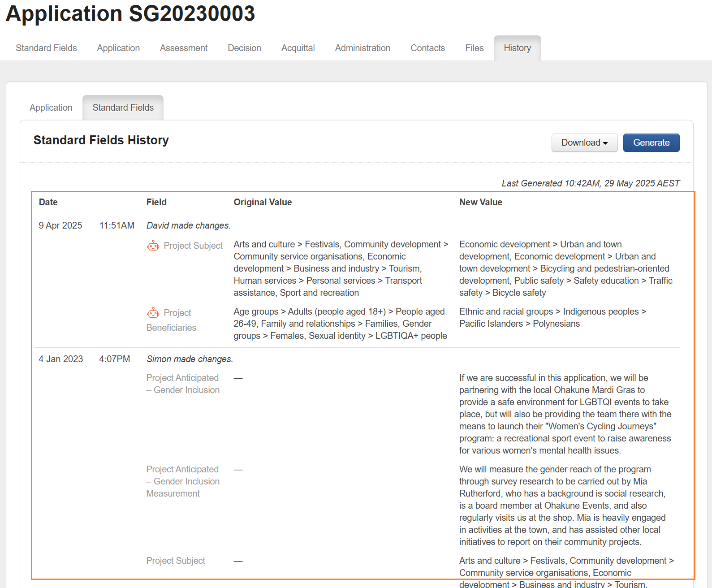Navigate to the Administration tab
This screenshot has width=712, height=588.
[362, 48]
